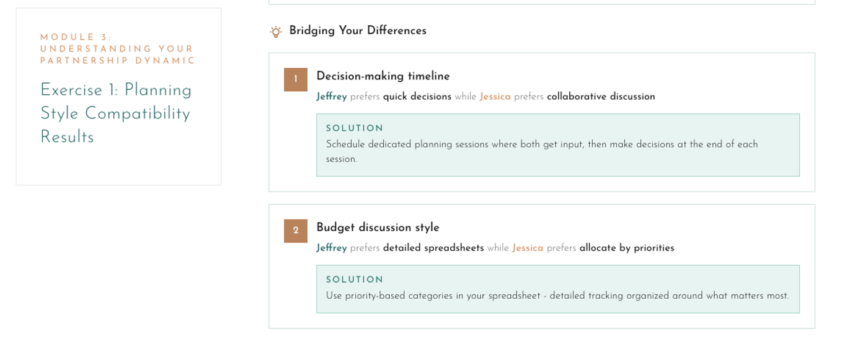Click Jessica's name in Budget discussion style
The image size is (868, 349).
(528, 247)
